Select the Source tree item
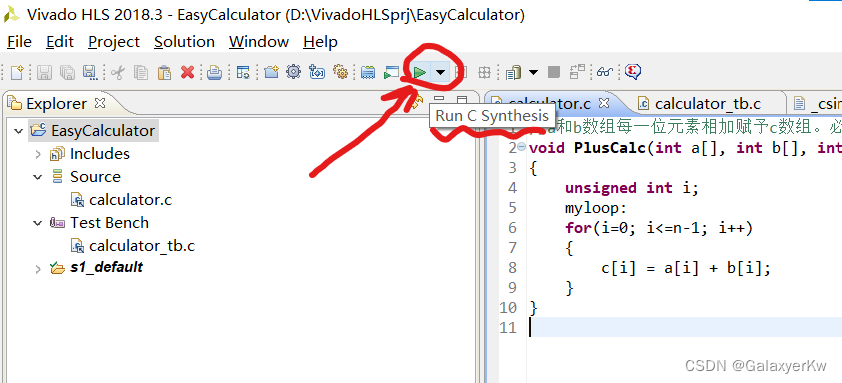Viewport: 842px width, 383px height. pyautogui.click(x=95, y=177)
